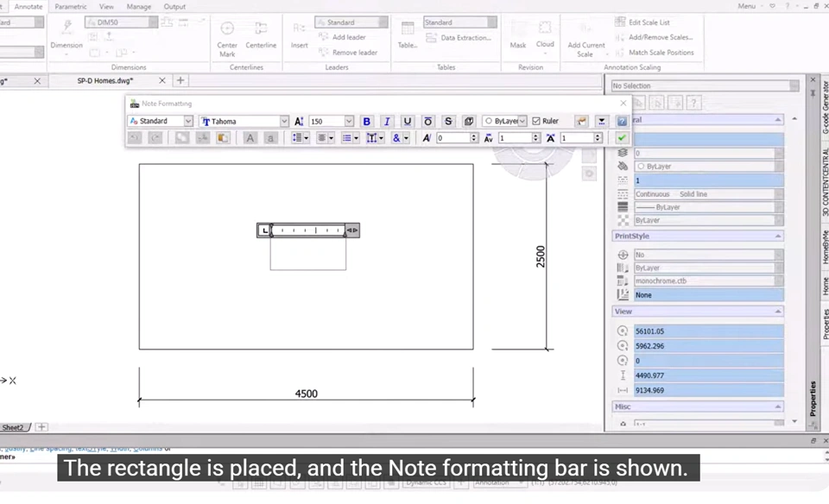Click the Lowercase a icon
This screenshot has width=829, height=504.
coord(270,138)
